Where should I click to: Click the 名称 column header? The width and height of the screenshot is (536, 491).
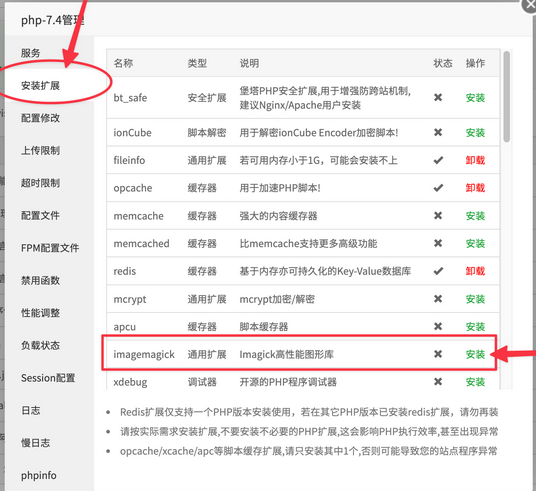pos(123,63)
